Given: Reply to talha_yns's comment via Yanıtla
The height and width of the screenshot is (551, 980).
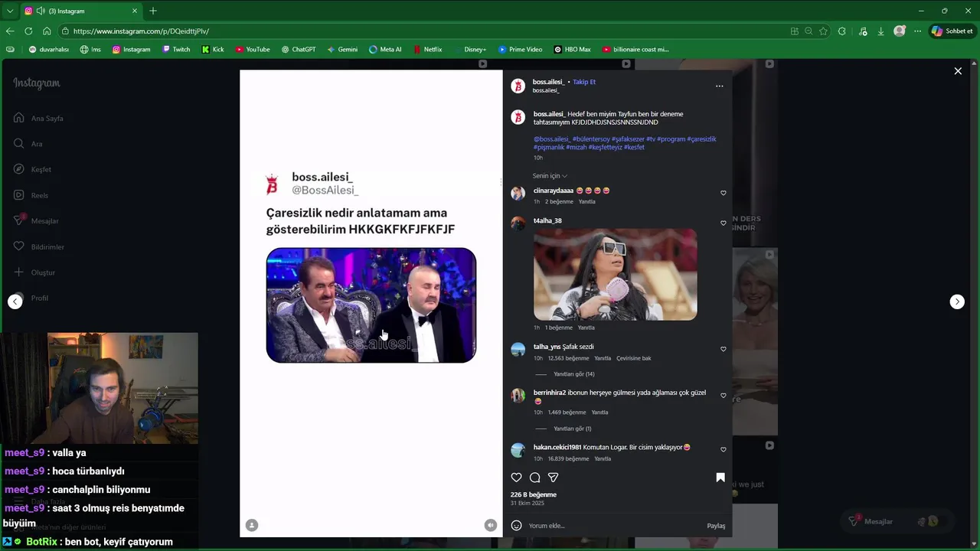Looking at the screenshot, I should (x=603, y=358).
